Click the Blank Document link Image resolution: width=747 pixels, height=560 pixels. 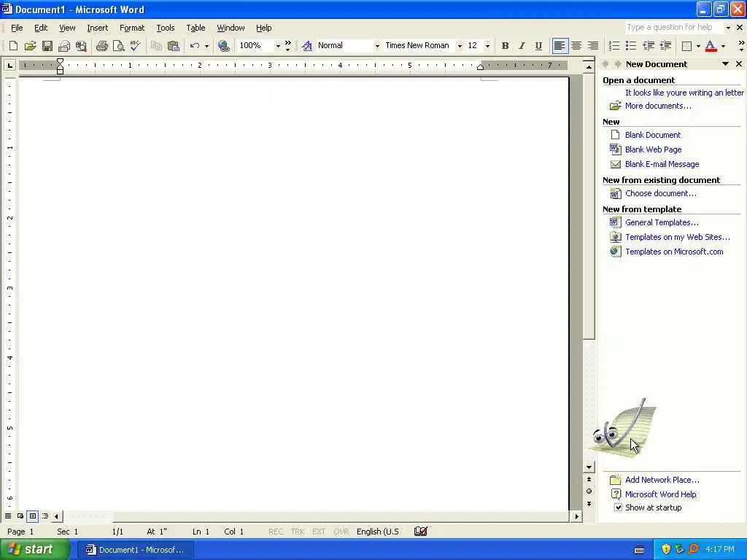click(653, 135)
